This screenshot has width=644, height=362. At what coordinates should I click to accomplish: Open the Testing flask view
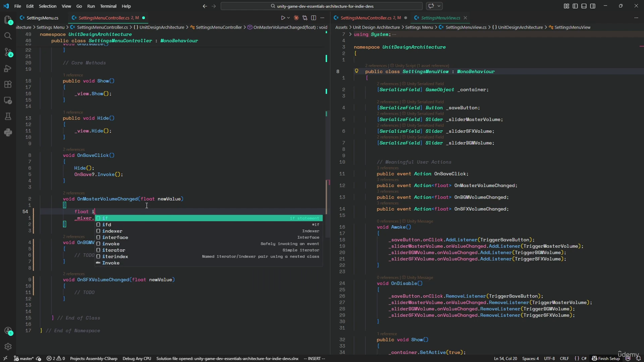(8, 117)
